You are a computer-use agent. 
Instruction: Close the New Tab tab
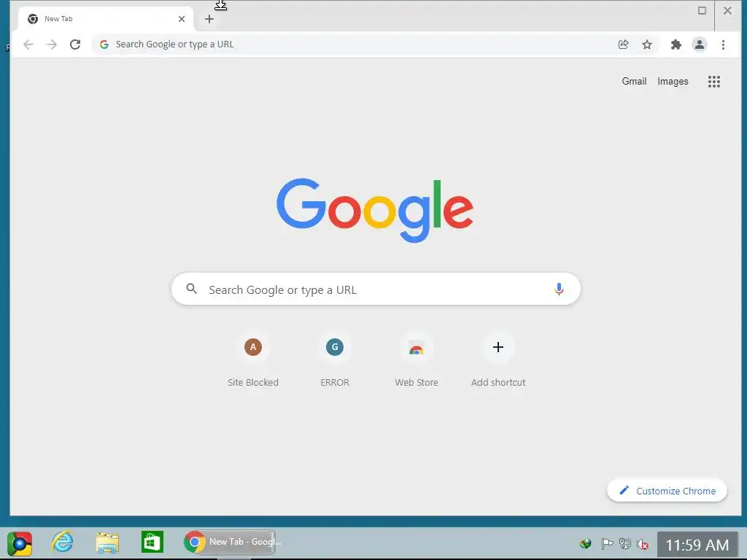[x=182, y=19]
